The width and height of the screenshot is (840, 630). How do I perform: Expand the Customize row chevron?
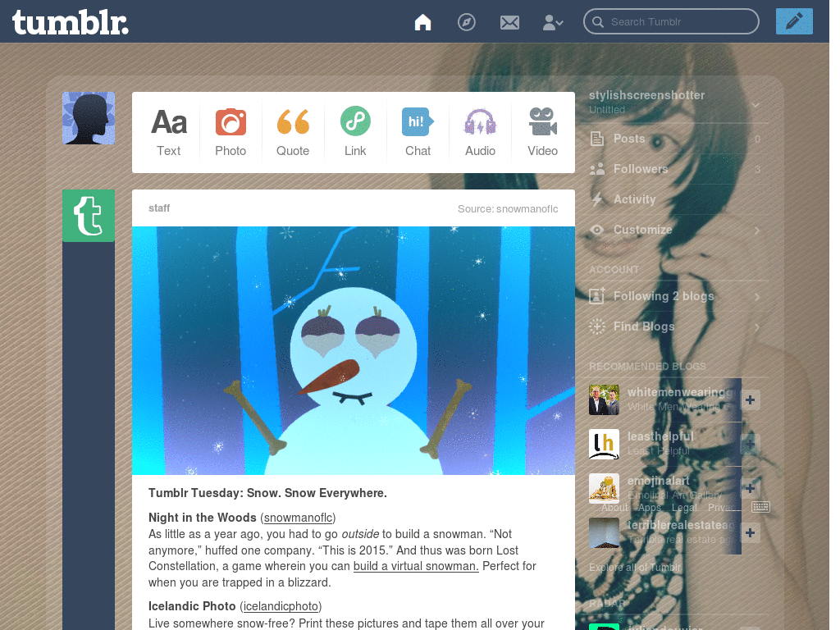click(x=757, y=231)
